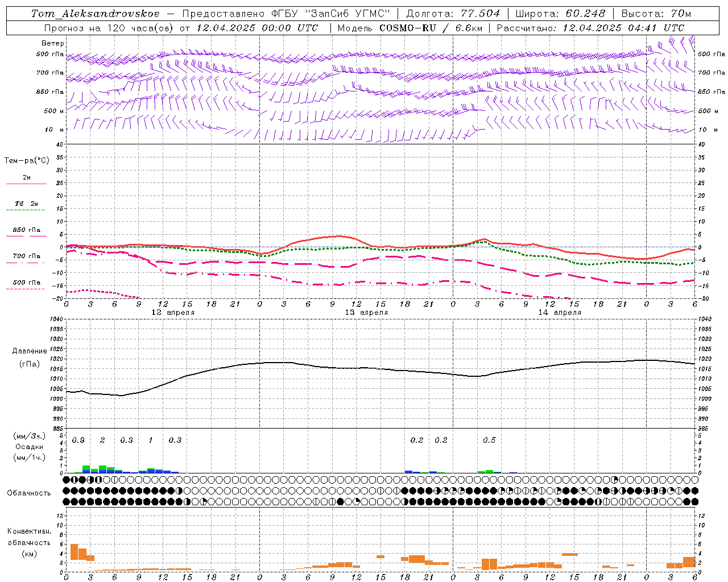Select the Широта: 60.248 latitude value
728x582 pixels.
(x=561, y=14)
